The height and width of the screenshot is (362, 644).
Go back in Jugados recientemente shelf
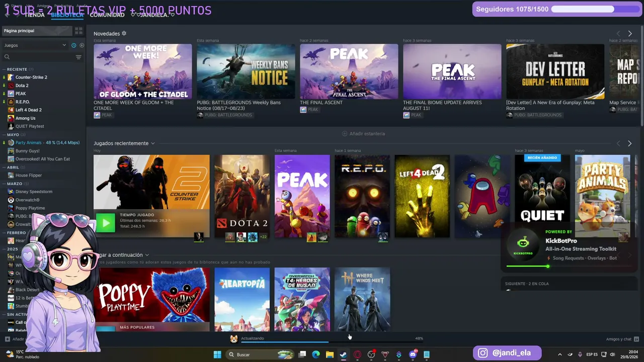point(618,143)
